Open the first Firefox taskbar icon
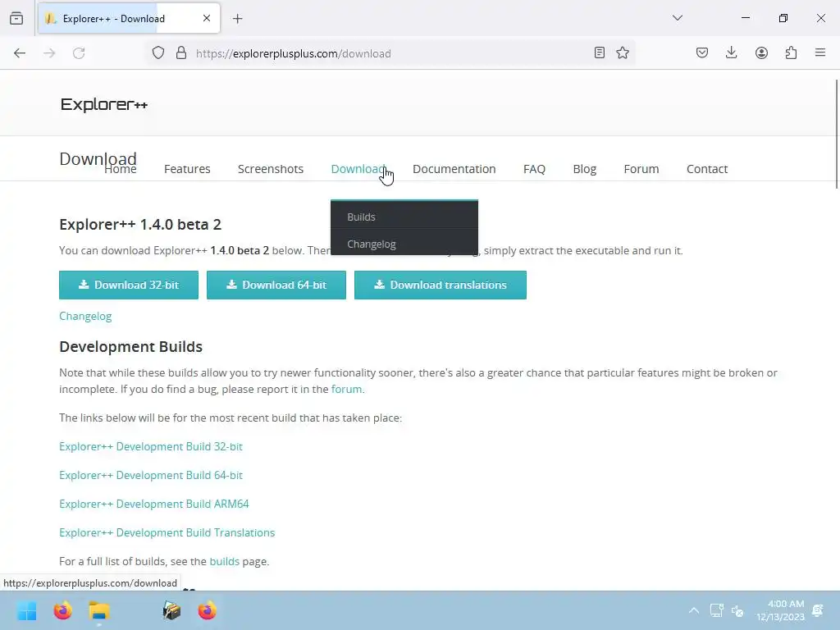 click(62, 610)
